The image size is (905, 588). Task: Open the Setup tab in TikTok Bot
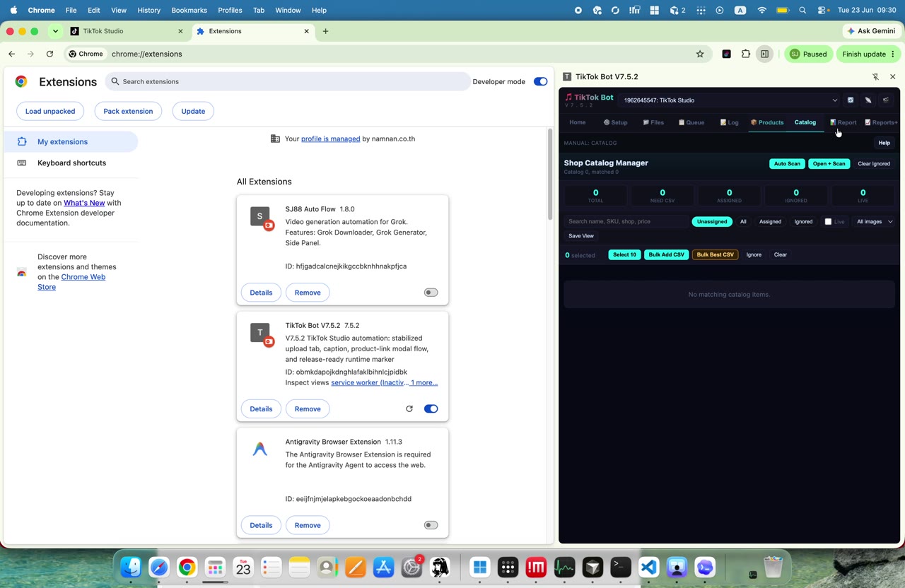point(616,122)
